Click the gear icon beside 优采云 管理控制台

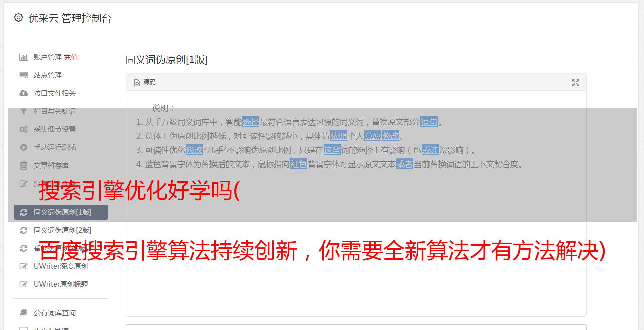[x=18, y=18]
